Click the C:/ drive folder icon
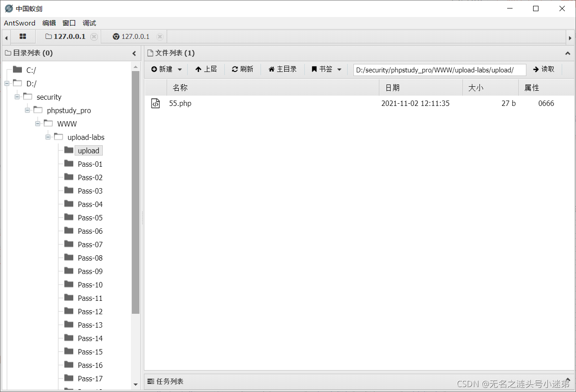 17,69
